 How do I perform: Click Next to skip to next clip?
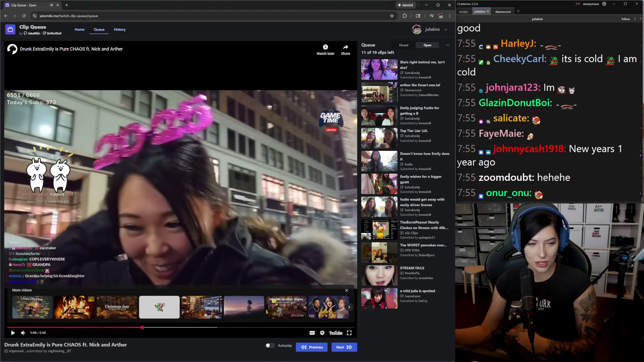tap(343, 347)
